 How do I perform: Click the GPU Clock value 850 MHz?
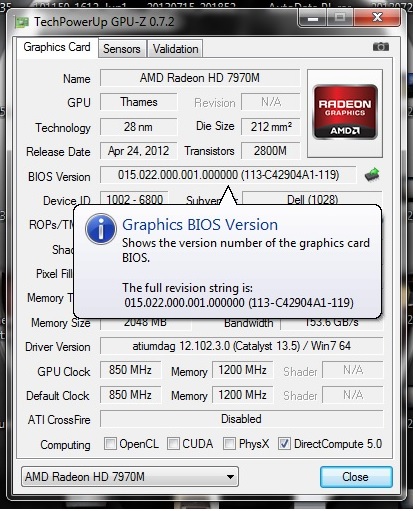click(131, 370)
